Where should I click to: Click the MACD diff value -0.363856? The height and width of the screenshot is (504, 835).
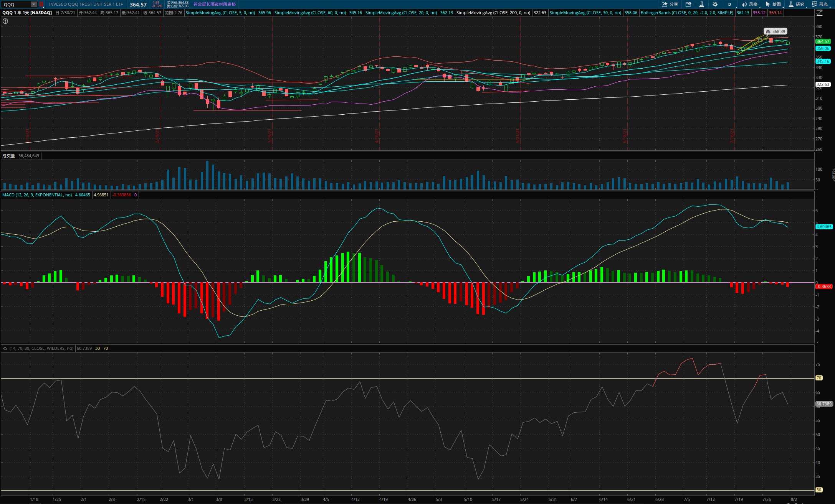point(122,195)
